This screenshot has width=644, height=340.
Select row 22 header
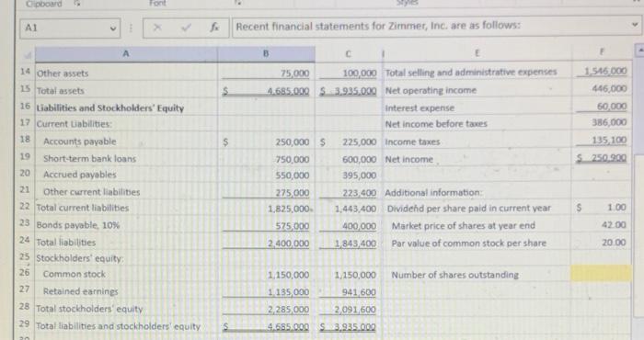(x=25, y=207)
